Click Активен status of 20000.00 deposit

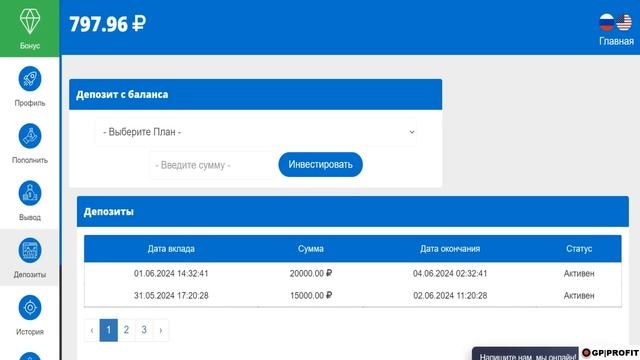579,273
